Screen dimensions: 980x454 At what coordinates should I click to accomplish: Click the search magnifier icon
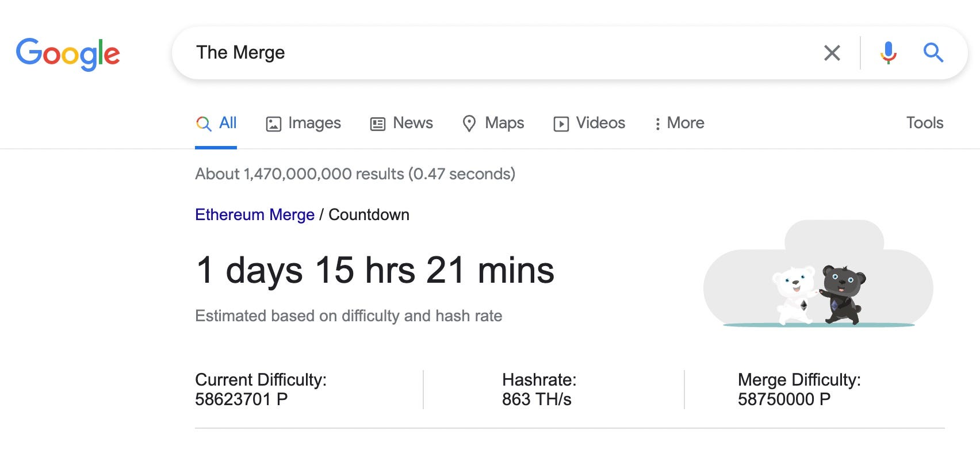coord(934,52)
